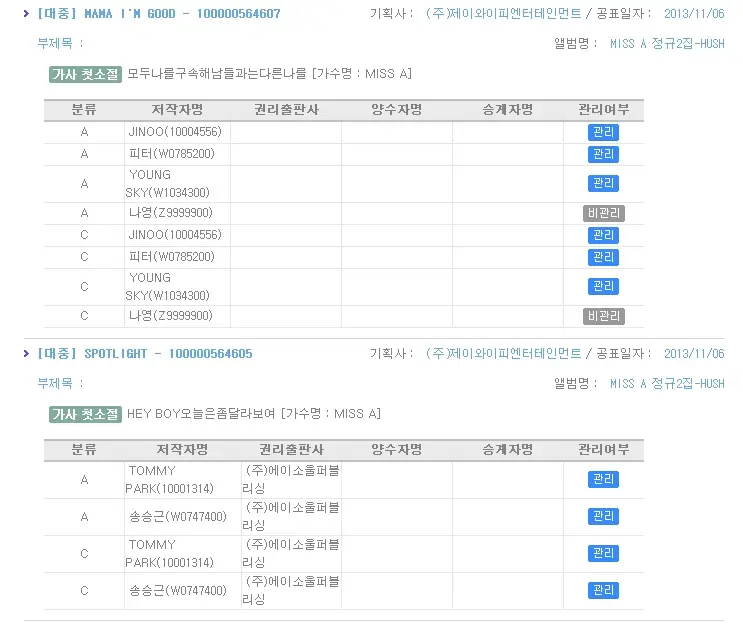The image size is (743, 625).
Task: Click 비관리 badge for first 나영 row
Action: pos(603,213)
